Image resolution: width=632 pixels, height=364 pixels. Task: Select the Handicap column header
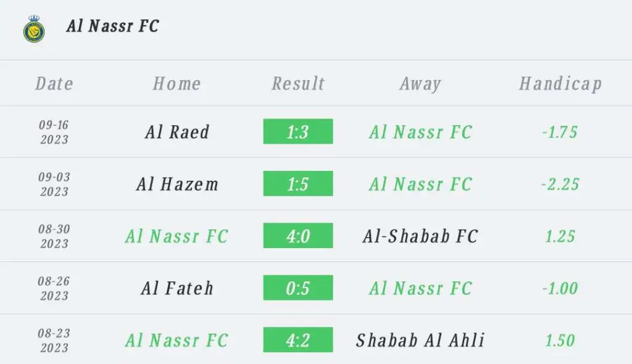[560, 85]
